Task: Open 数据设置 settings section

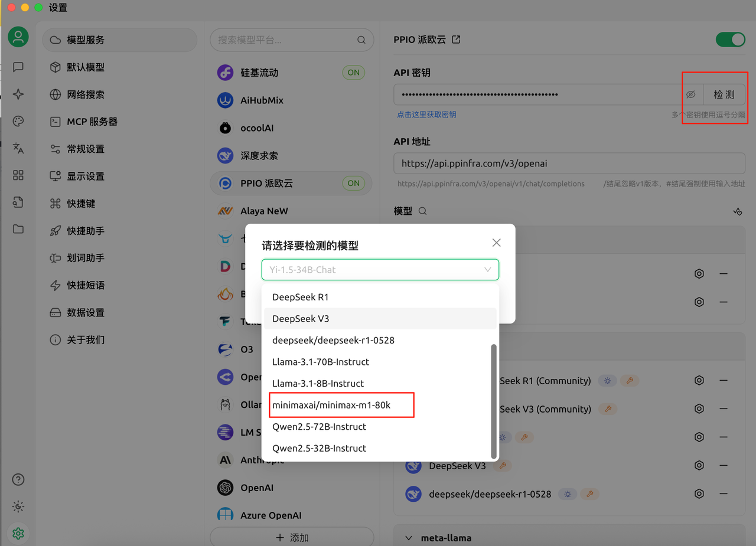Action: 120,312
